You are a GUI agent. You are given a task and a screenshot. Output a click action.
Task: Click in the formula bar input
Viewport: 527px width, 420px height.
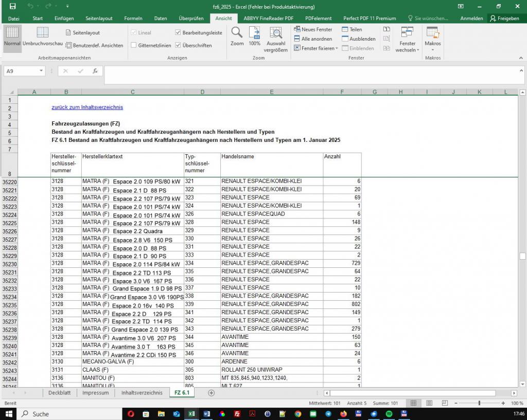pos(312,75)
